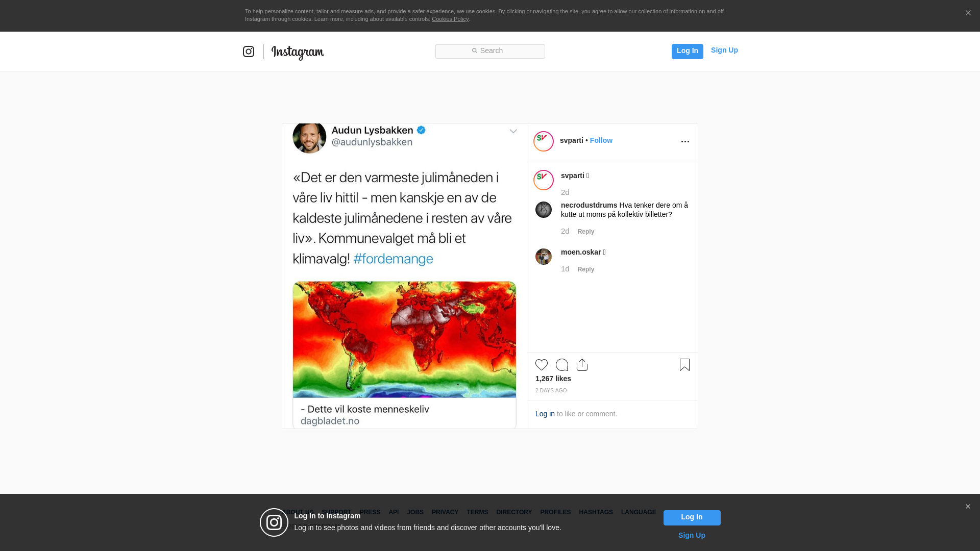Dismiss the cookie notice banner
The width and height of the screenshot is (980, 551).
pyautogui.click(x=968, y=13)
